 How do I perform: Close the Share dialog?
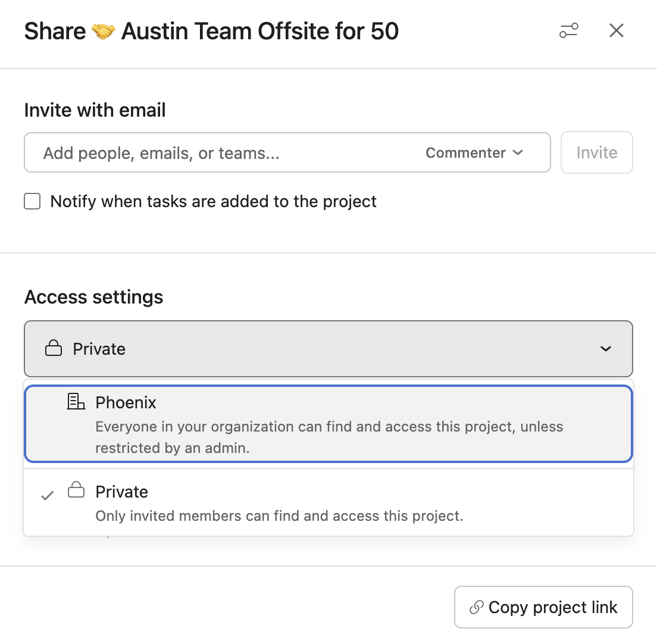coord(617,30)
